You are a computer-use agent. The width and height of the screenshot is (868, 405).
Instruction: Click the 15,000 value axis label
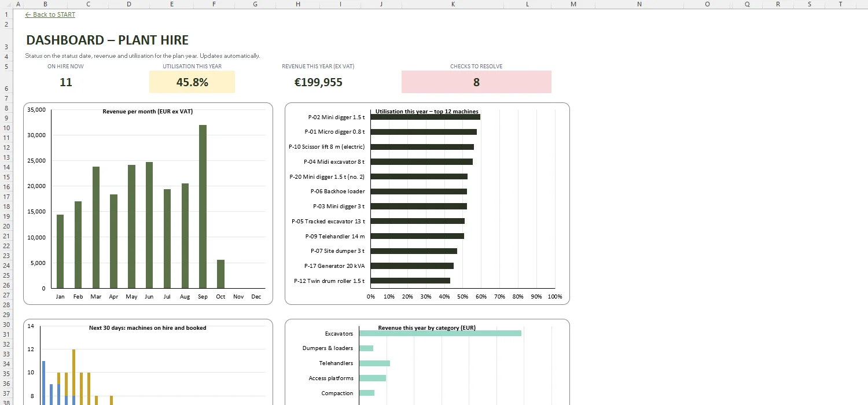pyautogui.click(x=36, y=212)
